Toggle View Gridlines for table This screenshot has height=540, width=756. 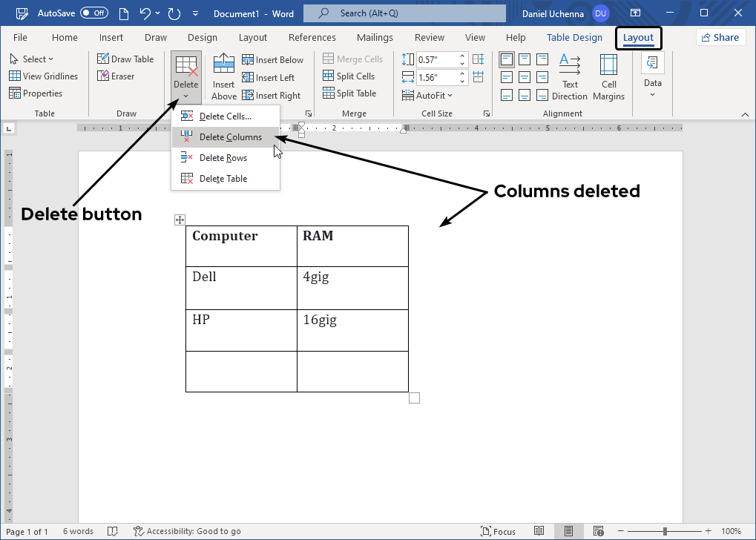click(43, 76)
